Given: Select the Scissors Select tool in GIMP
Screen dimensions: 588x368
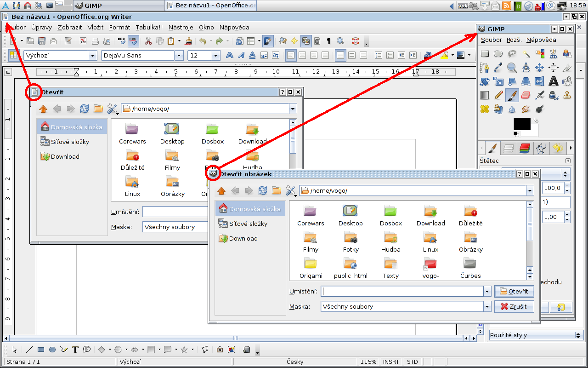Looking at the screenshot, I should (554, 54).
